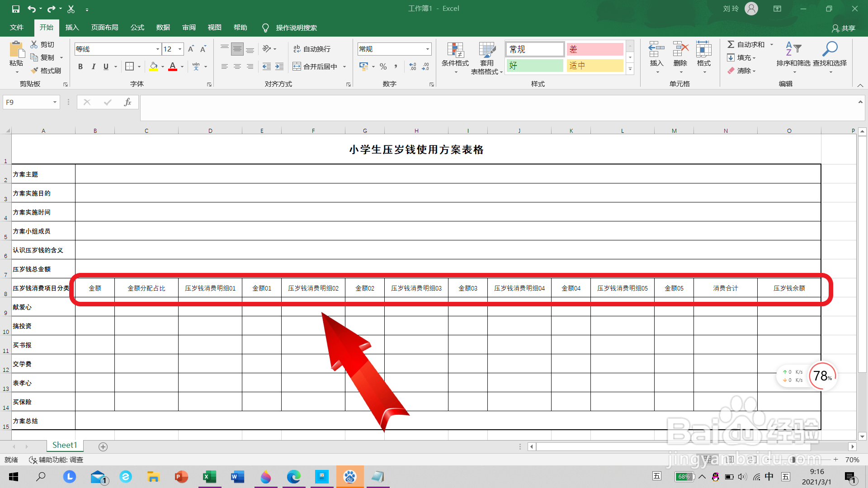Switch to the 页面布局 (Page Layout) tab
868x488 pixels.
[104, 28]
